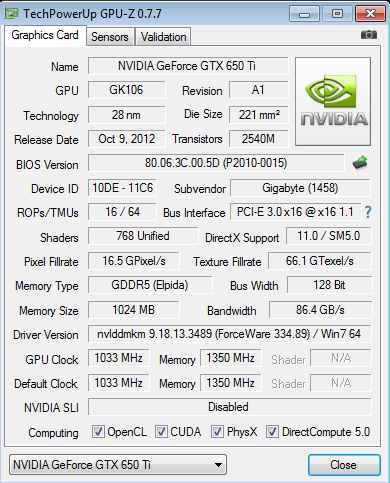This screenshot has width=390, height=483.
Task: Click the NVIDIA SLI field Disabled
Action: (230, 407)
